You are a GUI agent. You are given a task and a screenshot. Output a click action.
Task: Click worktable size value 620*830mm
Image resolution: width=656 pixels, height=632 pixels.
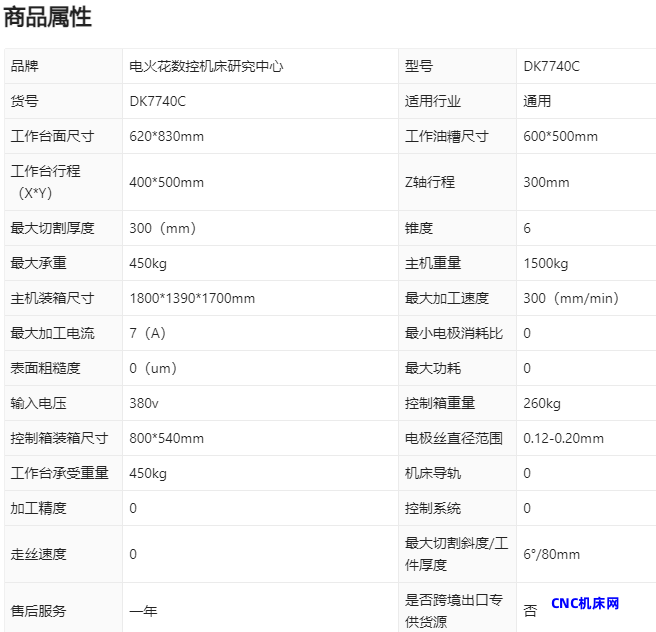(x=166, y=136)
